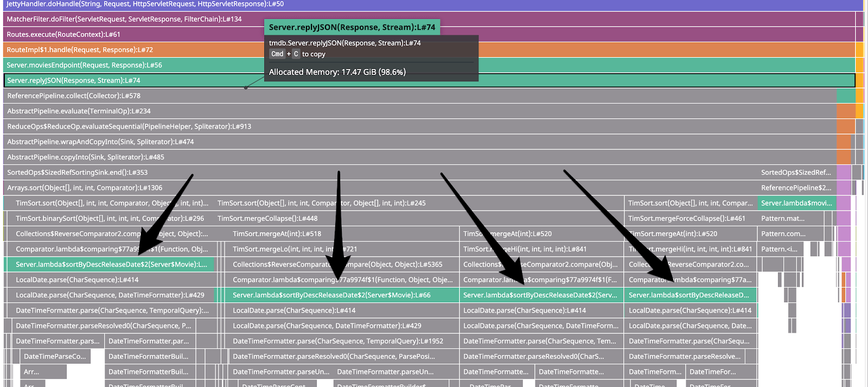Select the Routes.execute(RouteContext):L#61 frame
Viewport: 868px width, 387px height.
[429, 34]
